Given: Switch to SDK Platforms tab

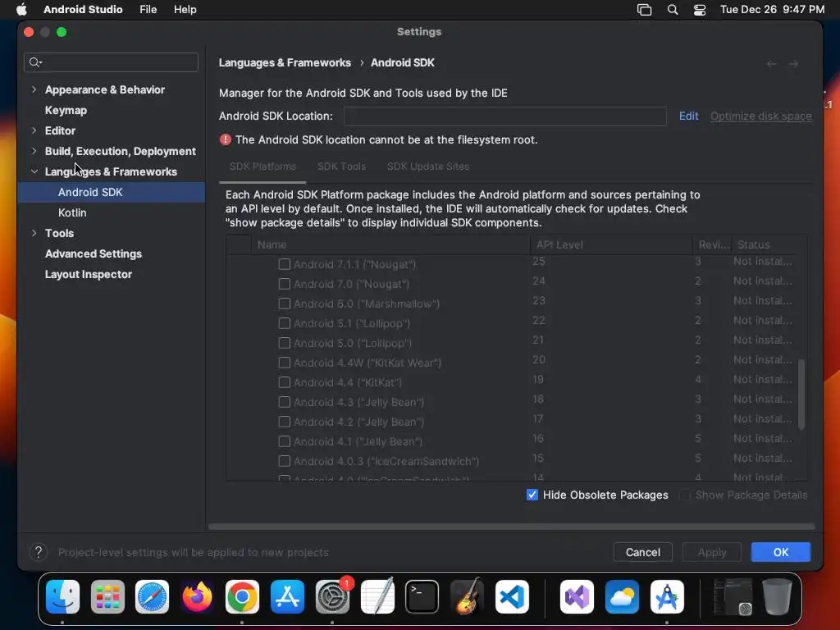Looking at the screenshot, I should (262, 167).
